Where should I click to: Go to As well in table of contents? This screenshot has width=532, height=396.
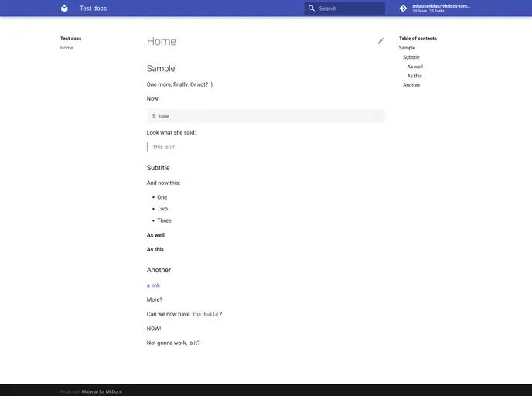[x=415, y=67]
